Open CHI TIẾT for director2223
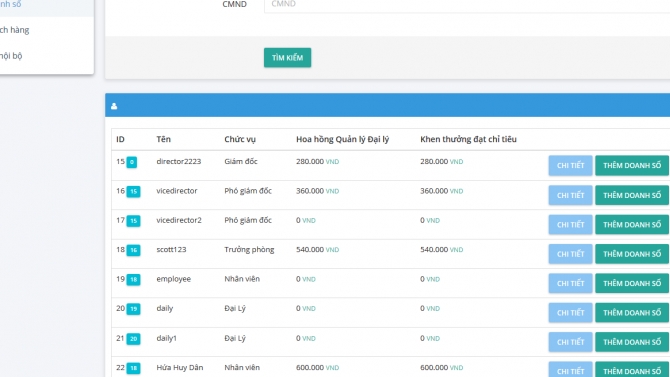The image size is (670, 377). [570, 165]
